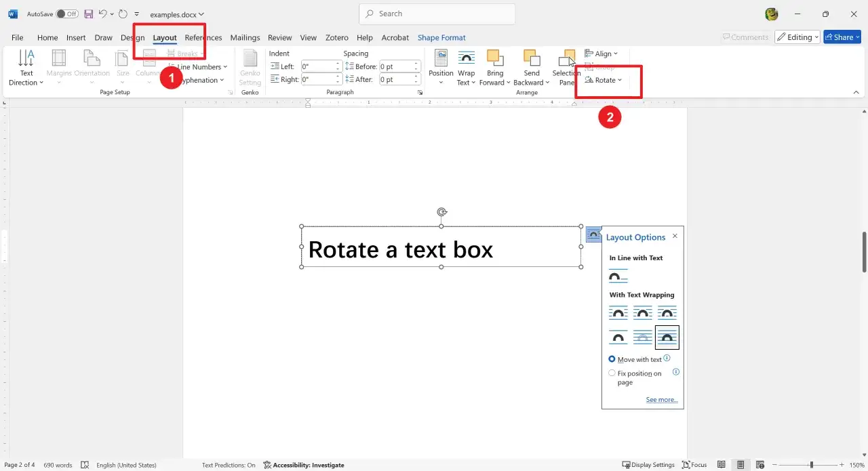Collapse the ribbon with chevron
The image size is (868, 471).
click(x=856, y=92)
